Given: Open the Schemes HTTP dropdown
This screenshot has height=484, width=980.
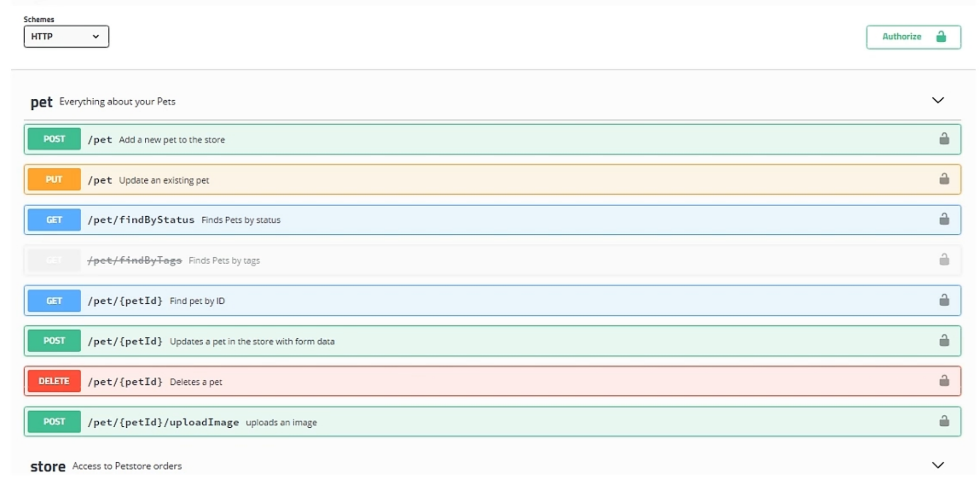Looking at the screenshot, I should (x=66, y=37).
